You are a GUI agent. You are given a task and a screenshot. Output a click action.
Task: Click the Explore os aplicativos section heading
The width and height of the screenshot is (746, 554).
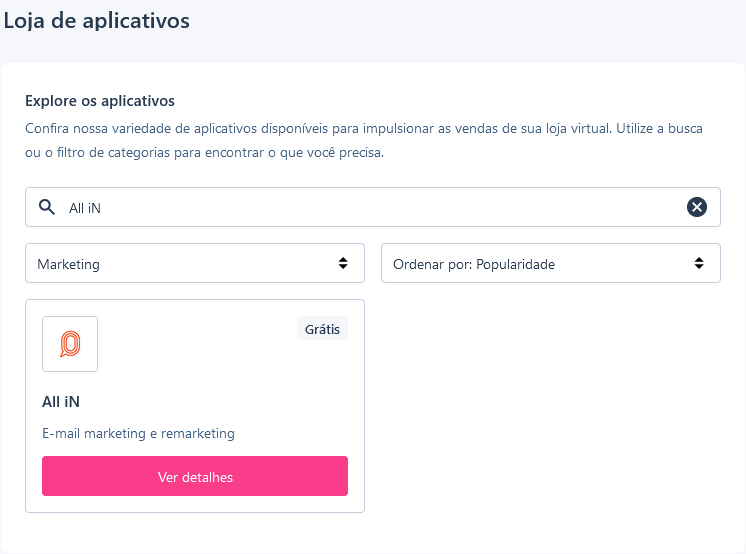100,101
